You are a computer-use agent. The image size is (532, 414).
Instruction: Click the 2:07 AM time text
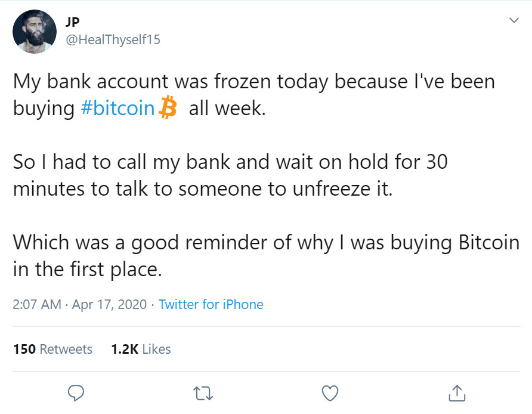pos(29,304)
